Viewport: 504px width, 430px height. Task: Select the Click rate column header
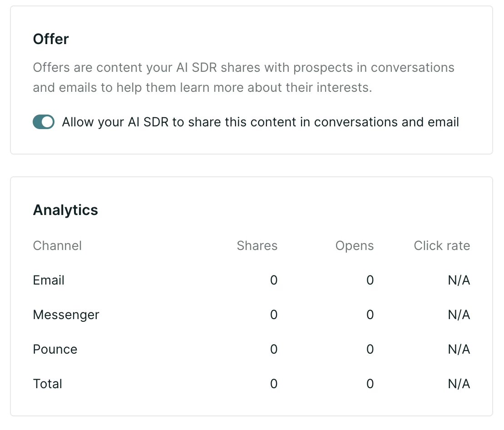pos(442,245)
